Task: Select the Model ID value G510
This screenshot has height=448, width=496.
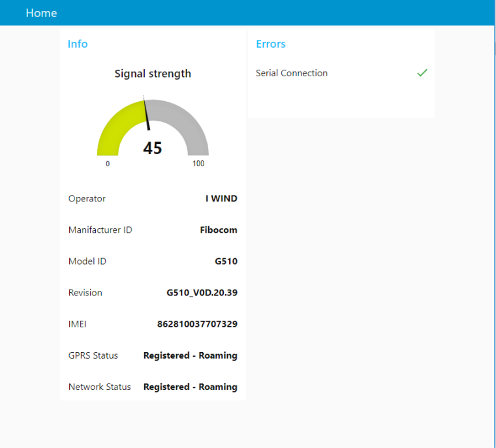Action: [x=226, y=261]
